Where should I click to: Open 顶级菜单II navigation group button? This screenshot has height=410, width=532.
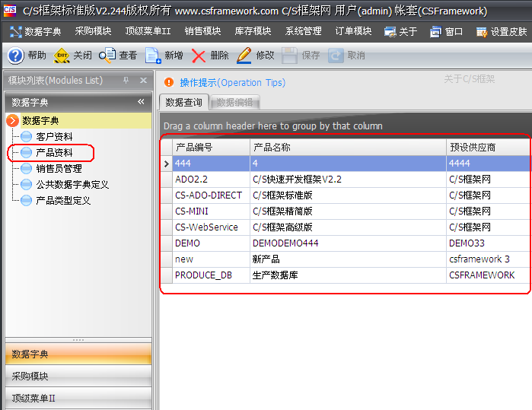tap(76, 397)
